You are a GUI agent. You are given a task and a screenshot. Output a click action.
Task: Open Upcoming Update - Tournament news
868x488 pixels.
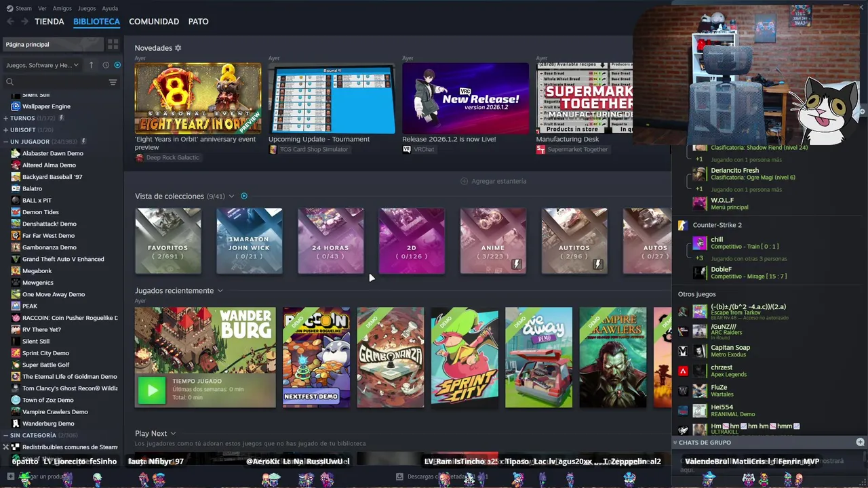332,98
